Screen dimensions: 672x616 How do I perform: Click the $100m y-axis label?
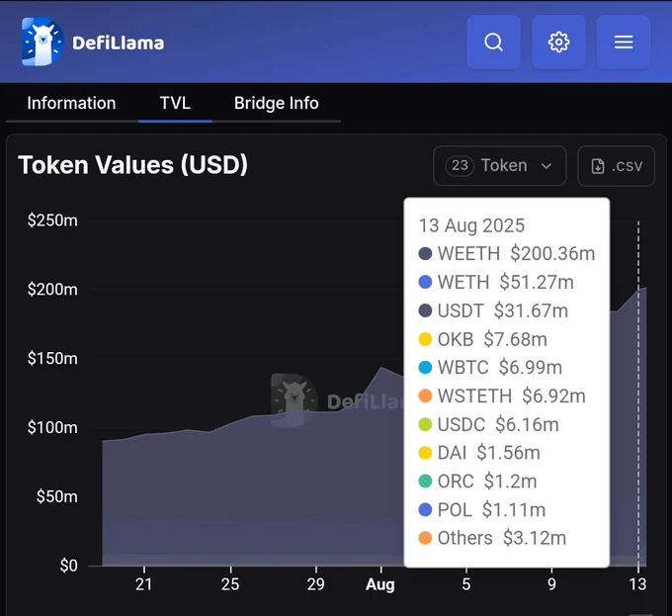pos(52,427)
